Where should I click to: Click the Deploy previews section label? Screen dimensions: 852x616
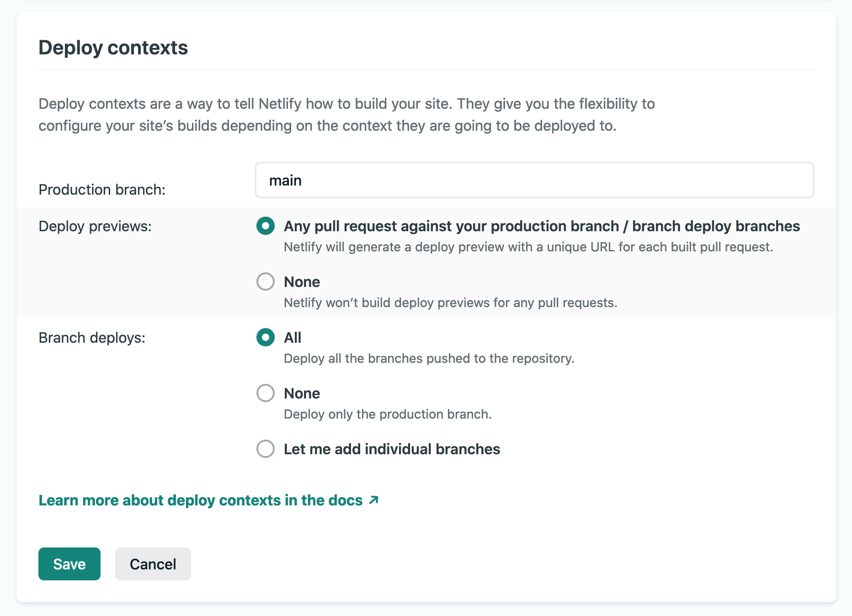(x=95, y=226)
